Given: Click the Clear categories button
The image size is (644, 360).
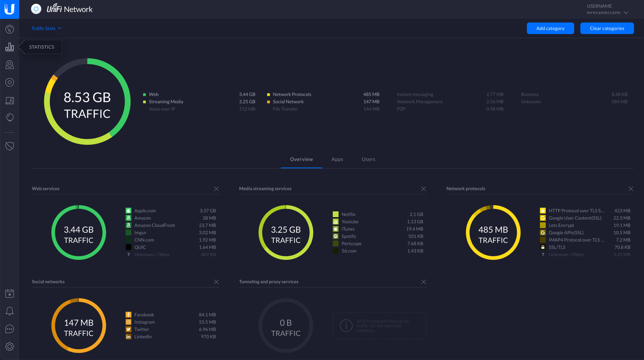Looking at the screenshot, I should pos(607,28).
